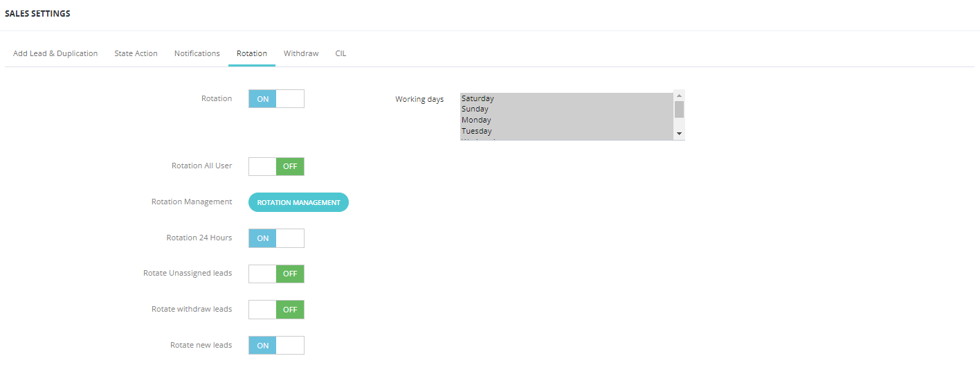
Task: Click the Working days scrollbar thumb
Action: 679,109
